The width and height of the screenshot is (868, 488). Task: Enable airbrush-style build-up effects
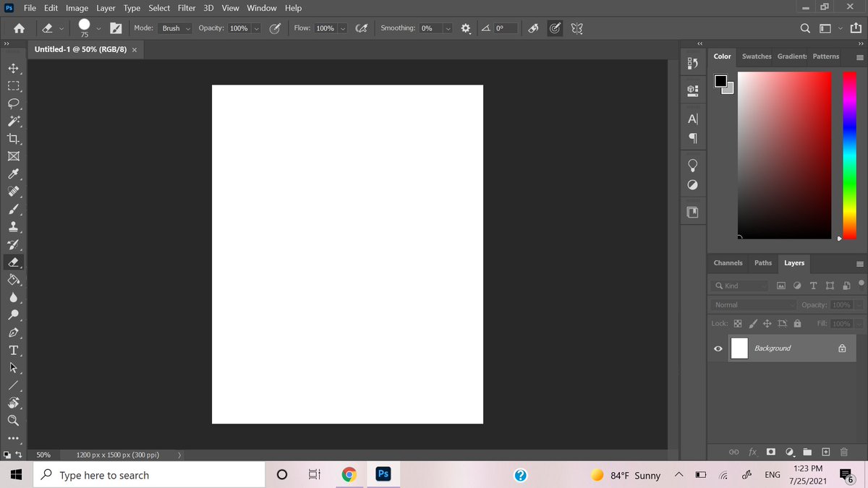coord(360,28)
